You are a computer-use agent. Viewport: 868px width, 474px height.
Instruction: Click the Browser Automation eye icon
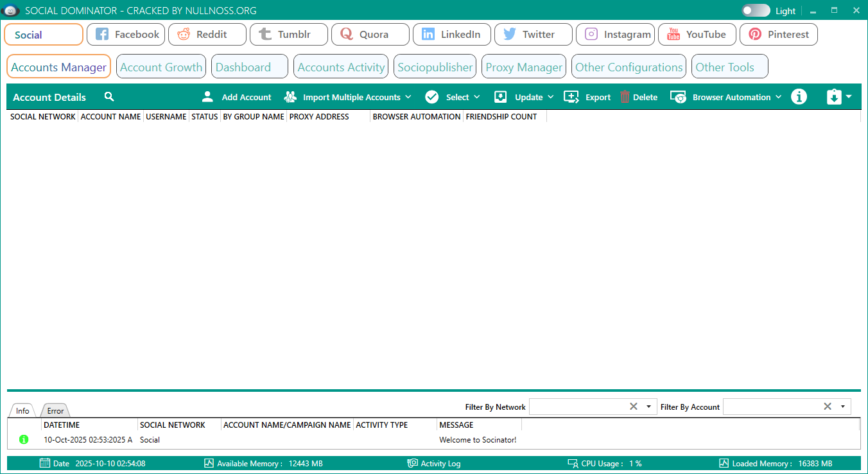(x=678, y=97)
